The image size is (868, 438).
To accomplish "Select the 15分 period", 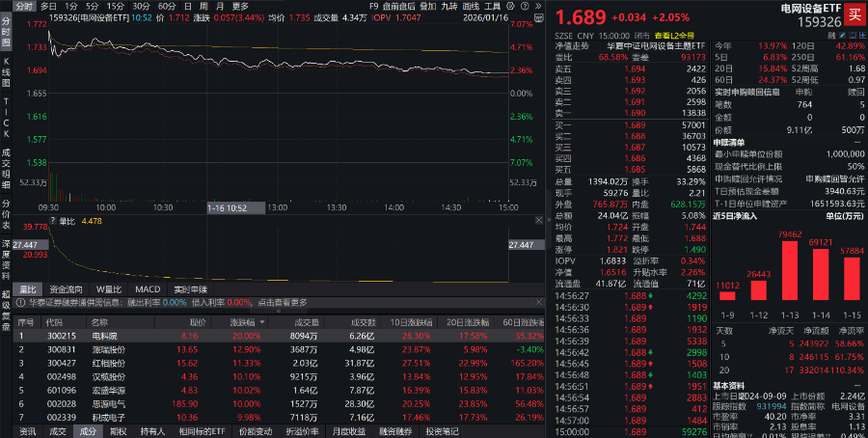I will coord(115,6).
